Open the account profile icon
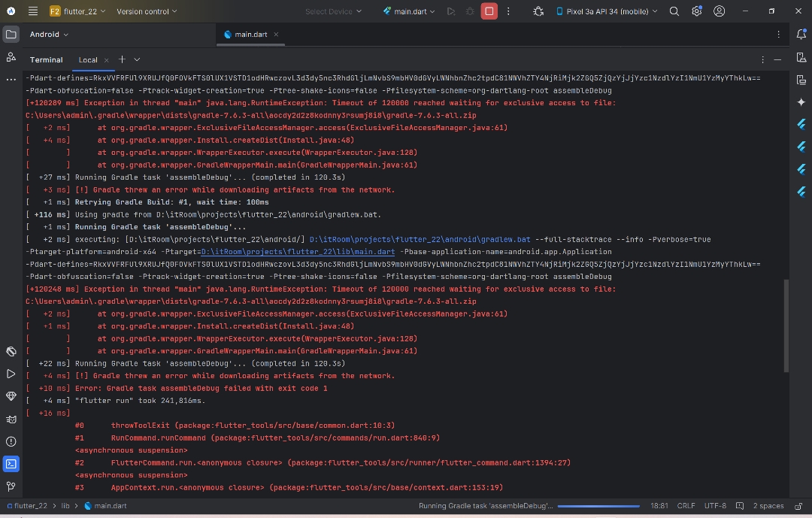The width and height of the screenshot is (812, 518). pos(719,11)
